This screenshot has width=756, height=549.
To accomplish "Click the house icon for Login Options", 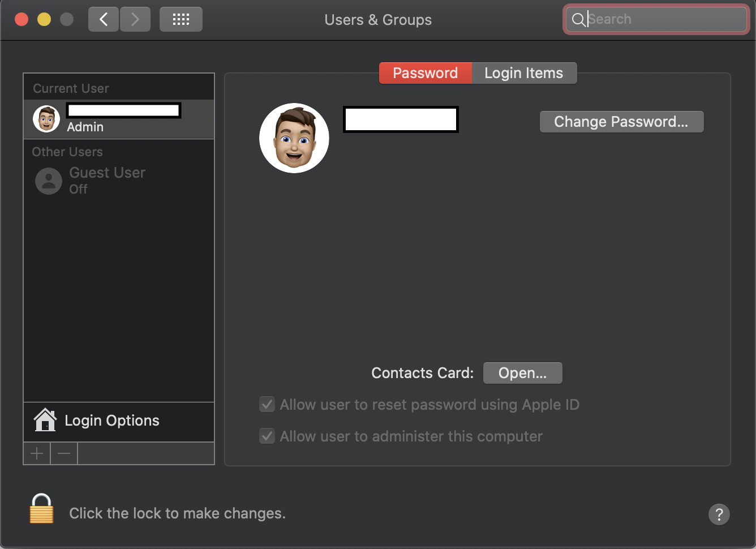I will pyautogui.click(x=45, y=421).
